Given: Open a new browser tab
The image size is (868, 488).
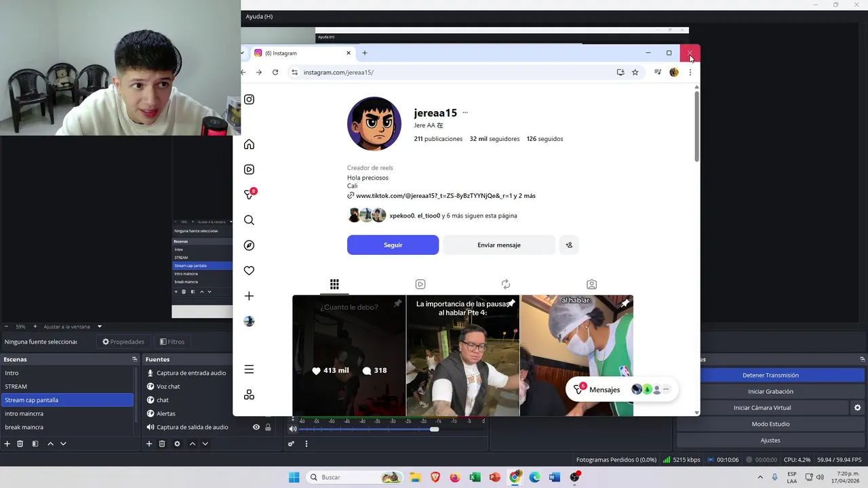Looking at the screenshot, I should (x=364, y=53).
